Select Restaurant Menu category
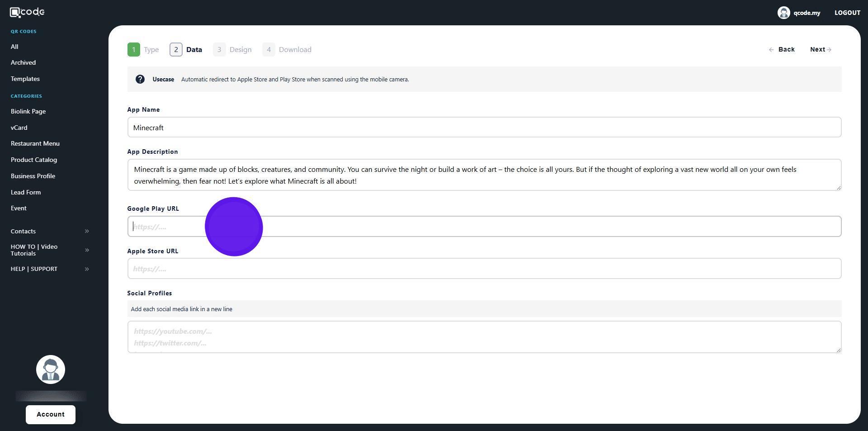This screenshot has height=431, width=868. [35, 143]
